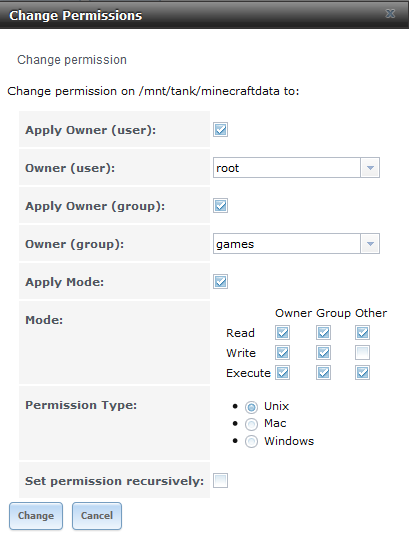The image size is (409, 537).
Task: Click the games group text field
Action: (x=287, y=244)
